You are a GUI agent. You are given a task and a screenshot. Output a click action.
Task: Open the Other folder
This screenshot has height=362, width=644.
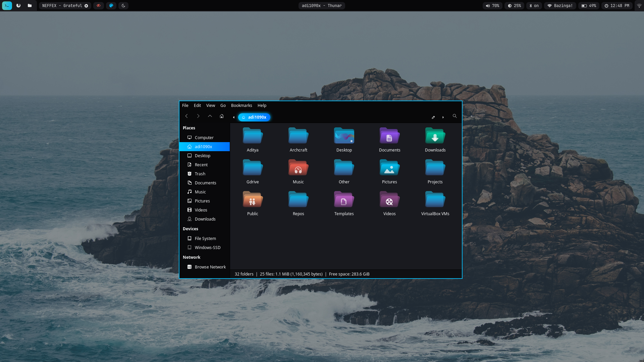click(344, 172)
